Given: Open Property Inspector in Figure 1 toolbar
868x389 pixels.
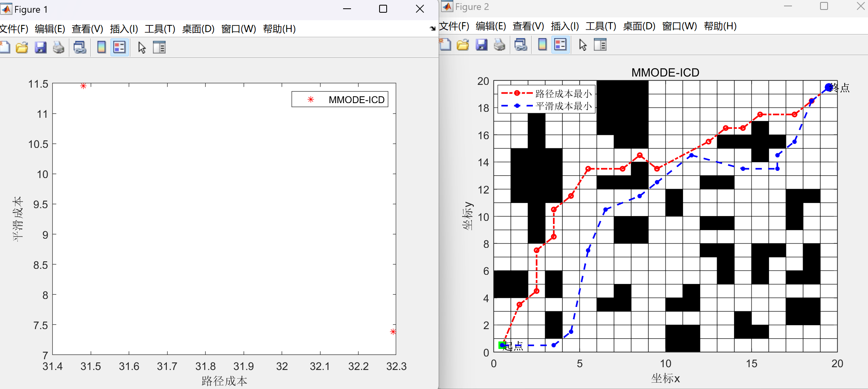Looking at the screenshot, I should click(159, 47).
